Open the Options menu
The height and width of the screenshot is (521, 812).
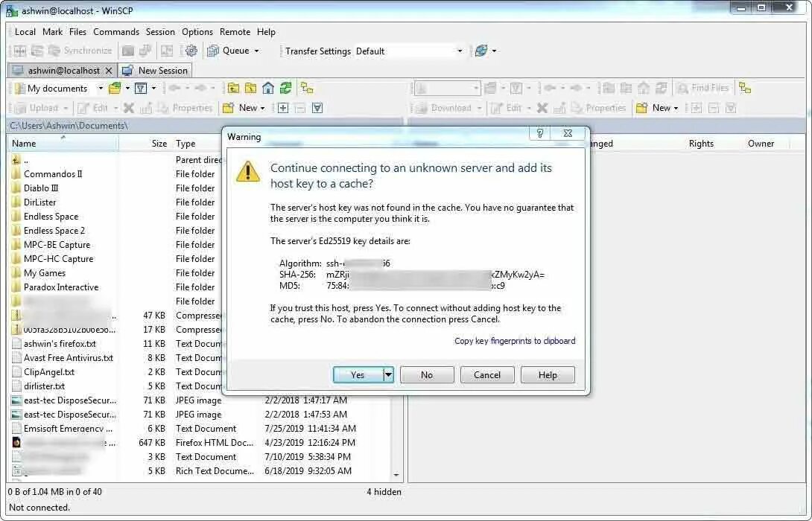pos(197,32)
